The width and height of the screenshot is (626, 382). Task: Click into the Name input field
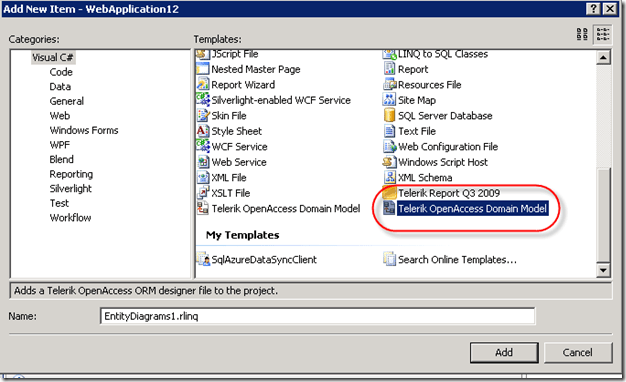[x=317, y=316]
